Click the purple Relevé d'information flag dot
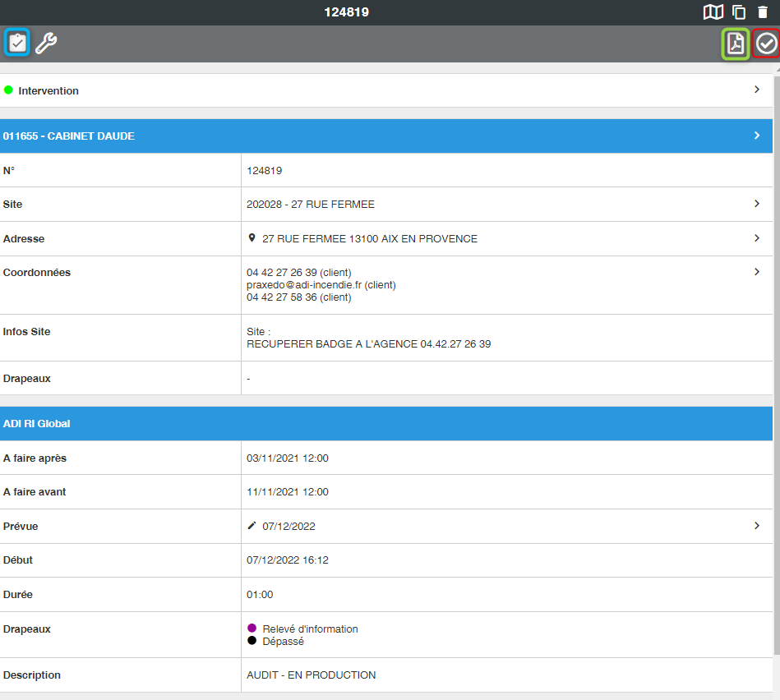Screen dimensions: 780x700 (x=252, y=629)
